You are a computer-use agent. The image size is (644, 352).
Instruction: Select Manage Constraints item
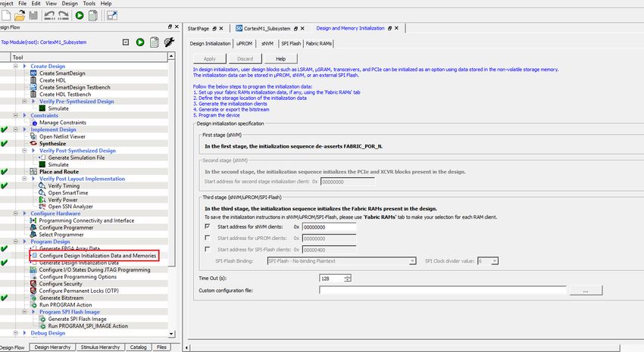click(63, 123)
